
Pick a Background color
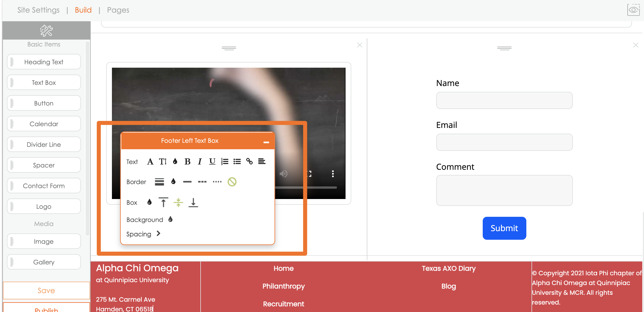(170, 219)
